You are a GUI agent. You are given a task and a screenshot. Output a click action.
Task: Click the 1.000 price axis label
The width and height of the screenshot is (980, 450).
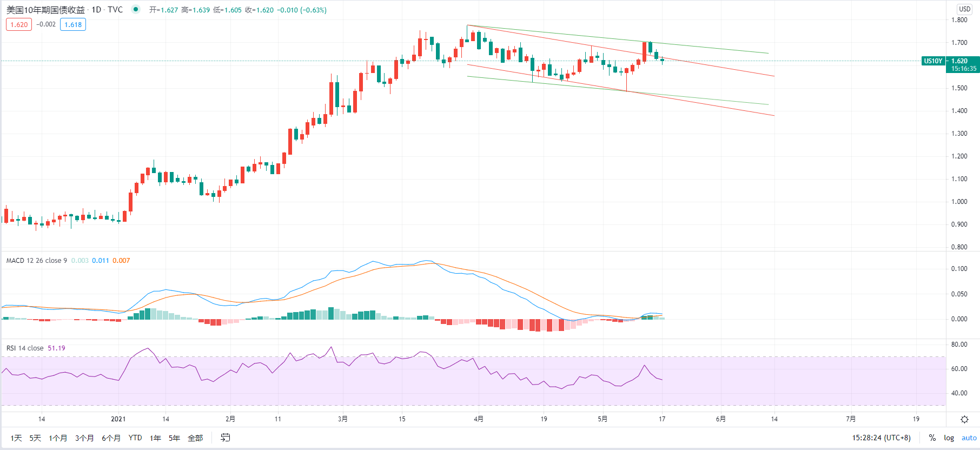pos(959,202)
